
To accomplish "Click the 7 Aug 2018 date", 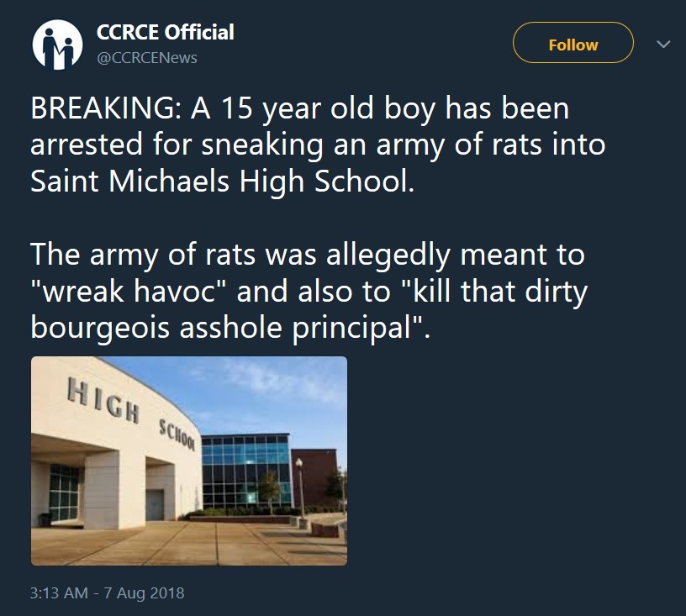I will [144, 592].
